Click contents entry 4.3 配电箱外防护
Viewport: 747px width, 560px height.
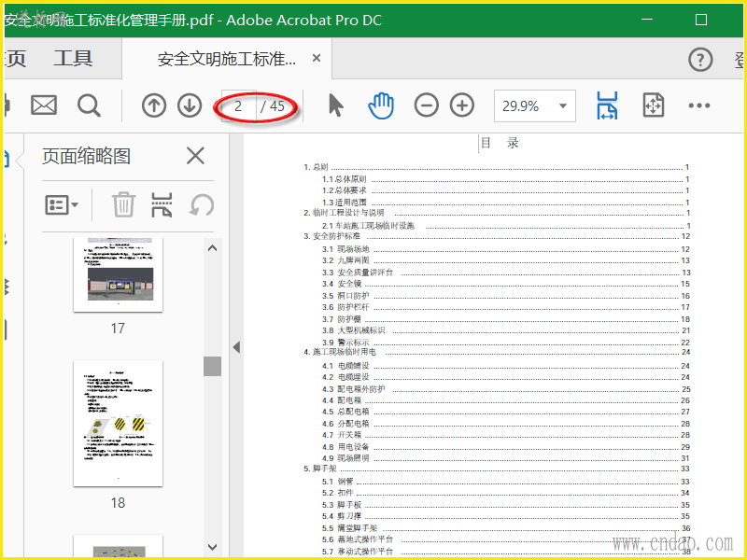[x=505, y=389]
